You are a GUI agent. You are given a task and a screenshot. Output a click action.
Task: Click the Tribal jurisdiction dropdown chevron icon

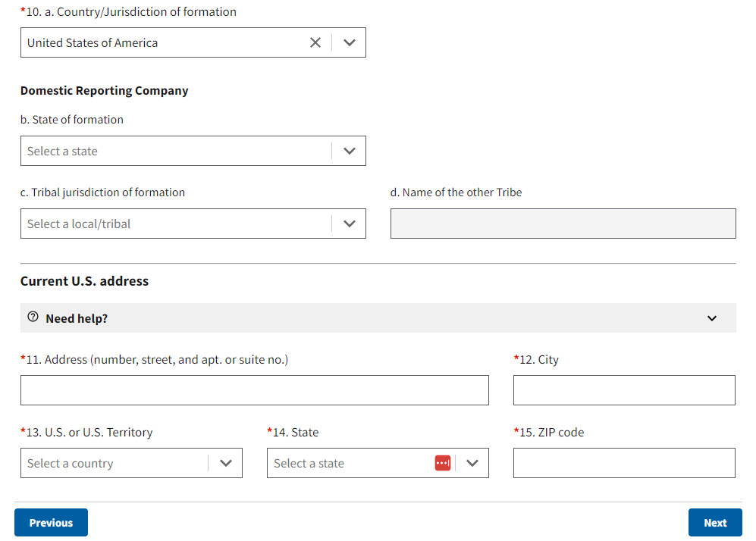pos(349,224)
